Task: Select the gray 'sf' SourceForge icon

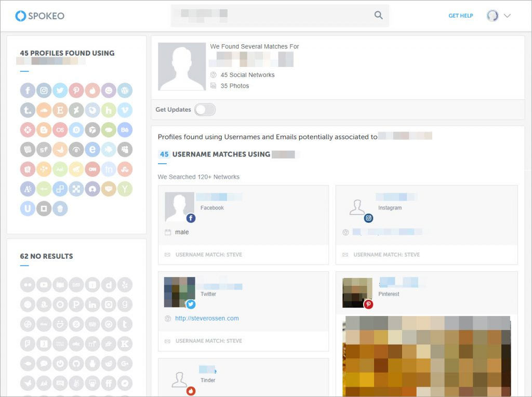Action: pyautogui.click(x=44, y=149)
